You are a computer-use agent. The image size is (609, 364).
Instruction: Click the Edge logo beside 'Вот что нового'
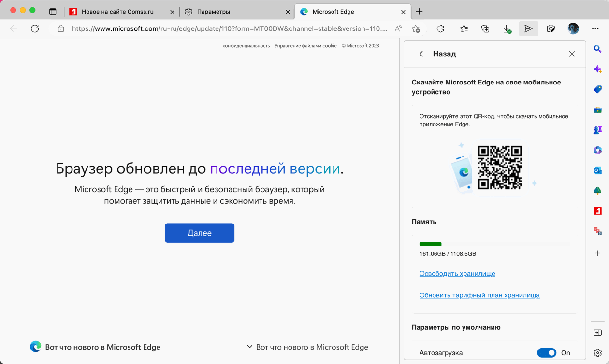35,347
